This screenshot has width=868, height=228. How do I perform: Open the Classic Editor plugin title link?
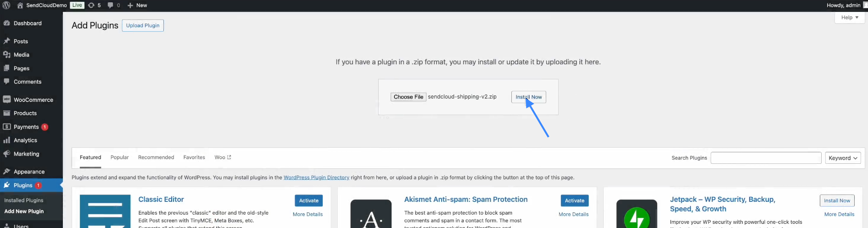(x=161, y=200)
